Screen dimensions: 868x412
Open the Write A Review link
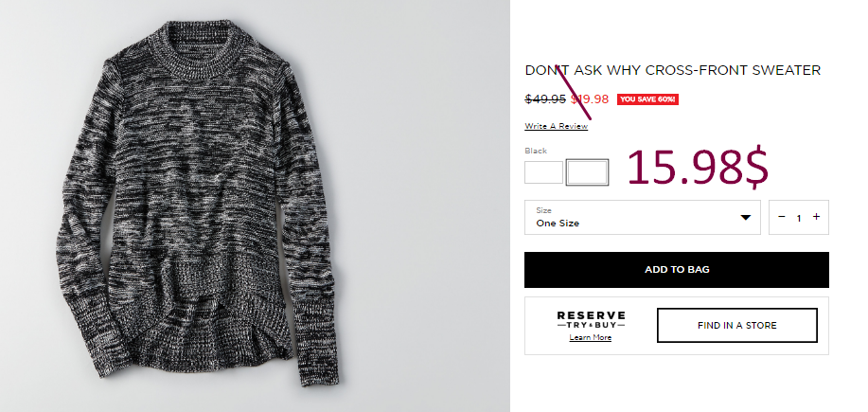click(x=557, y=126)
